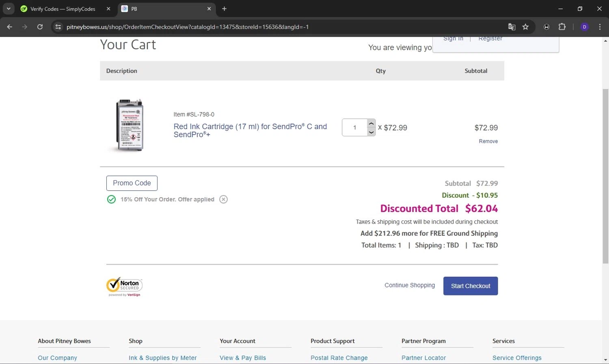Open Our Company footer link
Viewport: 609px width, 364px height.
[57, 358]
